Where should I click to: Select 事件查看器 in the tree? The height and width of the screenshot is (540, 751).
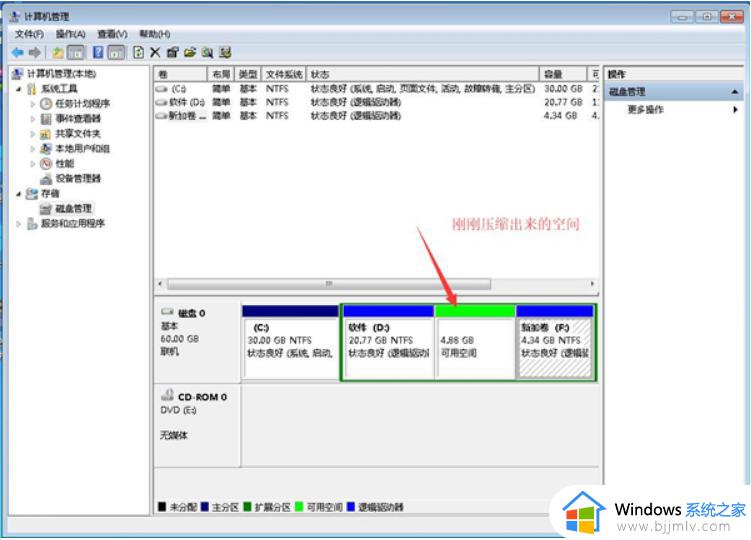[x=78, y=118]
